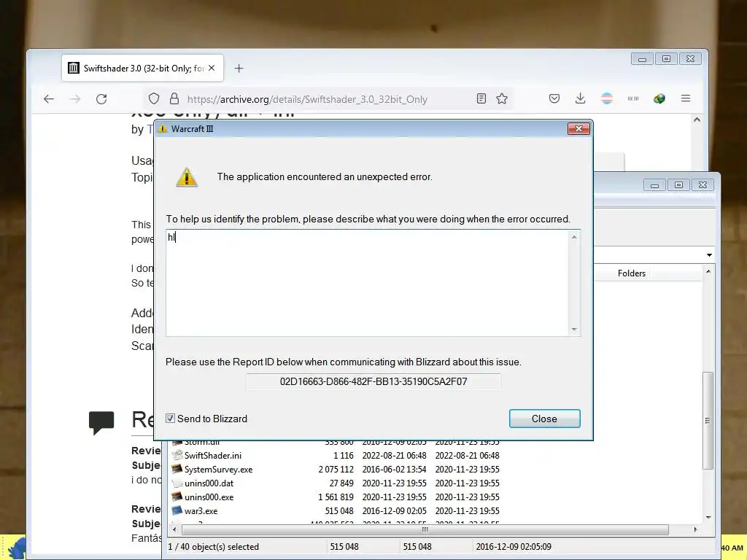Click the striped flag extension icon
747x560 pixels.
point(606,98)
